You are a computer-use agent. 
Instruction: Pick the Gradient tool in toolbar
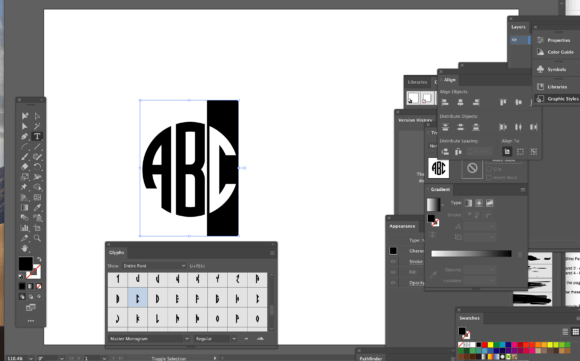[25, 208]
